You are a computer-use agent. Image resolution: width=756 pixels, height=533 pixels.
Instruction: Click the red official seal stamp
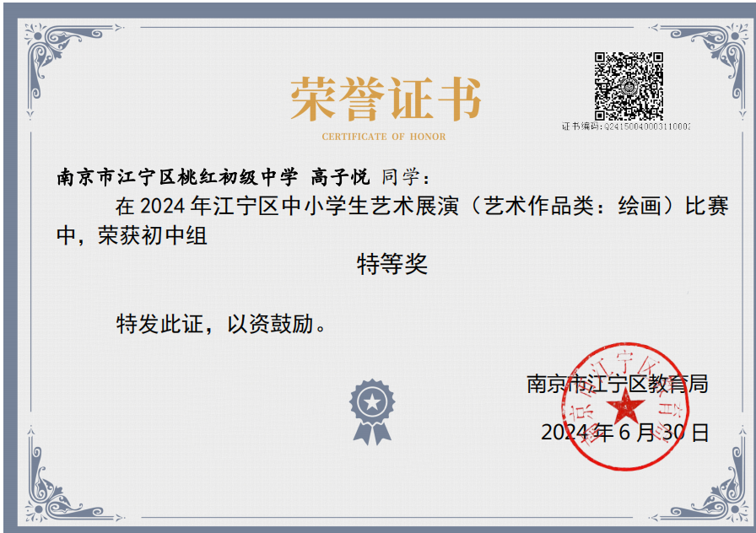tap(625, 406)
